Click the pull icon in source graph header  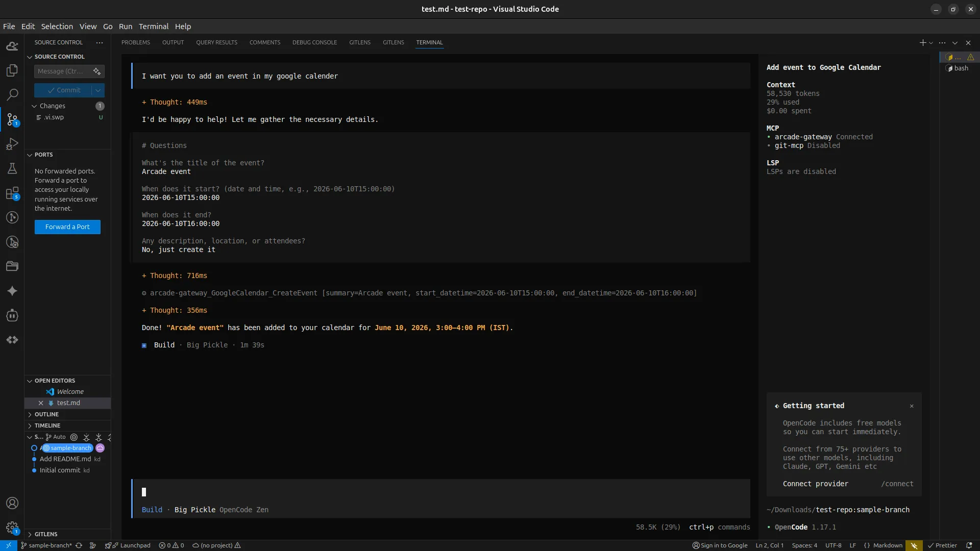[99, 437]
